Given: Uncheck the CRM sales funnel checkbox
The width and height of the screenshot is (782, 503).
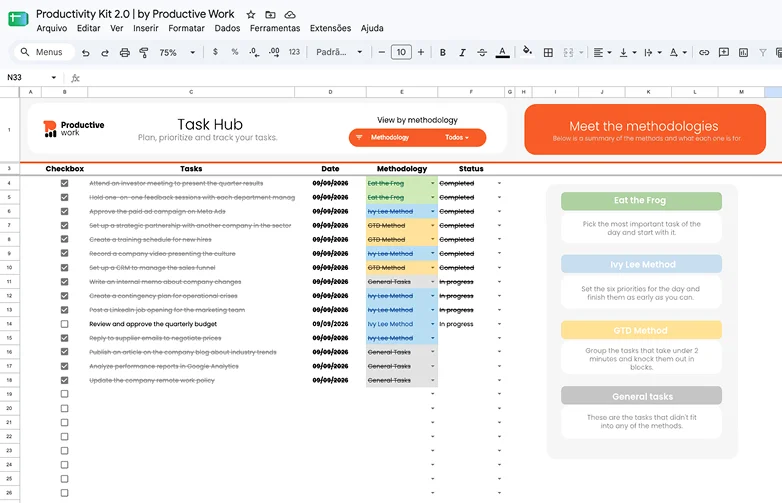Looking at the screenshot, I should pyautogui.click(x=64, y=268).
